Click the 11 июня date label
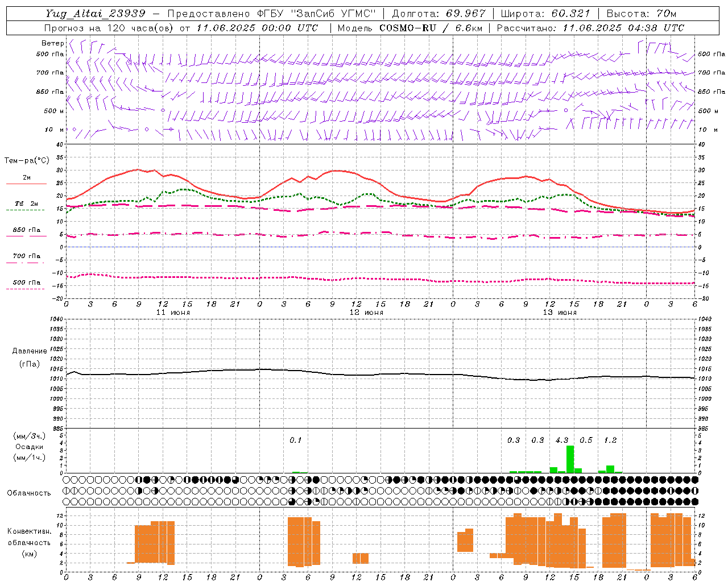 point(173,313)
